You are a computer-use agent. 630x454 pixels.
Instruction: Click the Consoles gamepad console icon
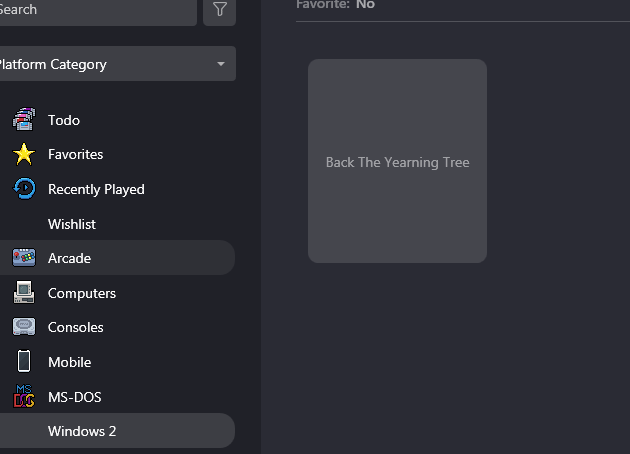pyautogui.click(x=24, y=327)
